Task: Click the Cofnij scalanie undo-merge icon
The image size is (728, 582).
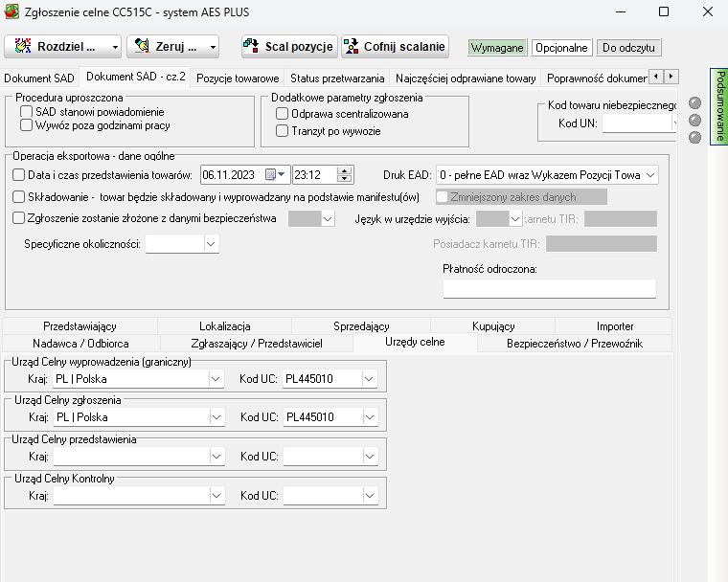Action: click(x=351, y=46)
